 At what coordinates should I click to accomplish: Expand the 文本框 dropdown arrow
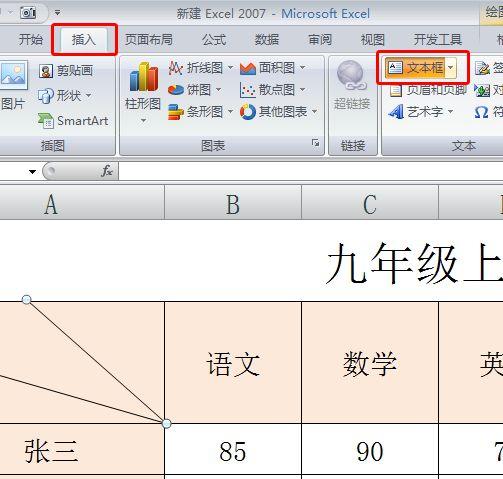coord(451,68)
